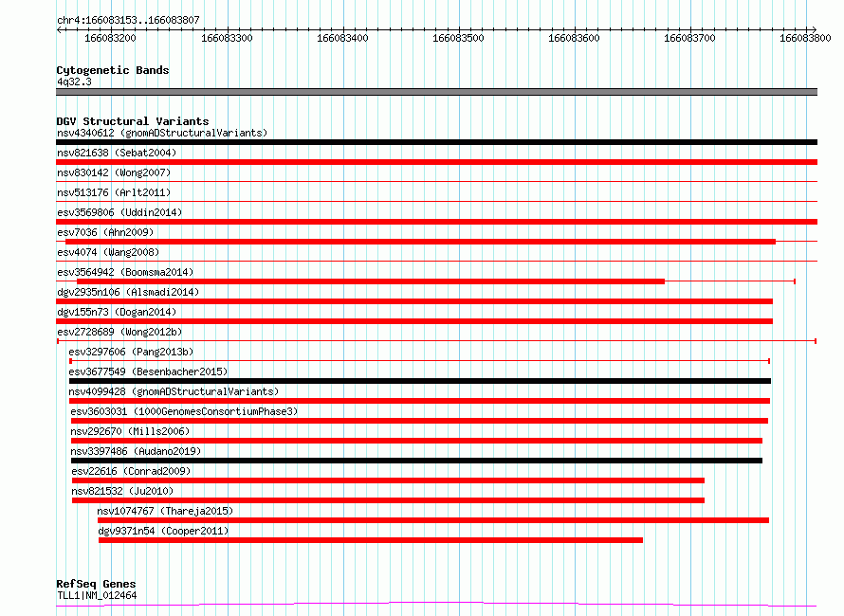Screen dimensions: 844x616
Task: Click ruler position 166083200
Action: coord(110,38)
